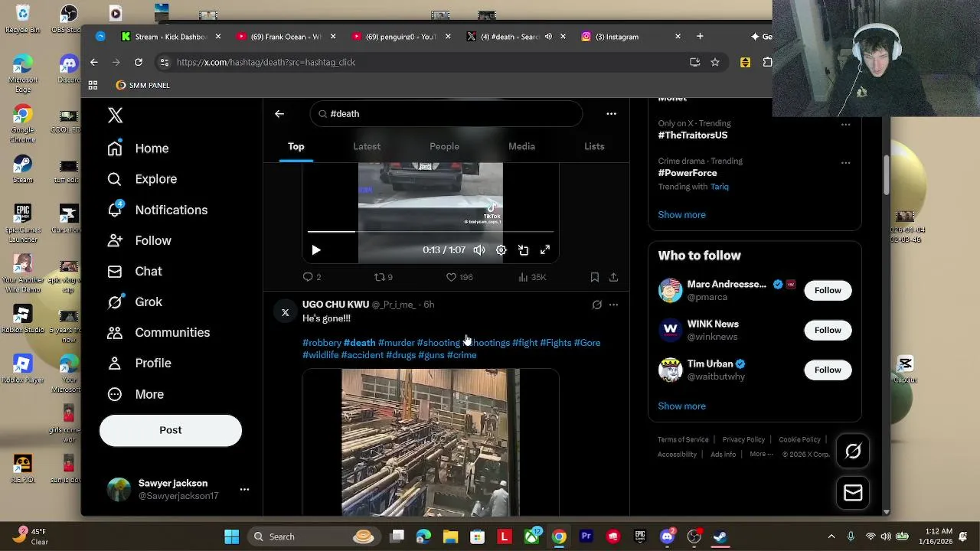The width and height of the screenshot is (980, 551).
Task: Open Grok explain on UGO CHU KWU post
Action: [x=597, y=305]
